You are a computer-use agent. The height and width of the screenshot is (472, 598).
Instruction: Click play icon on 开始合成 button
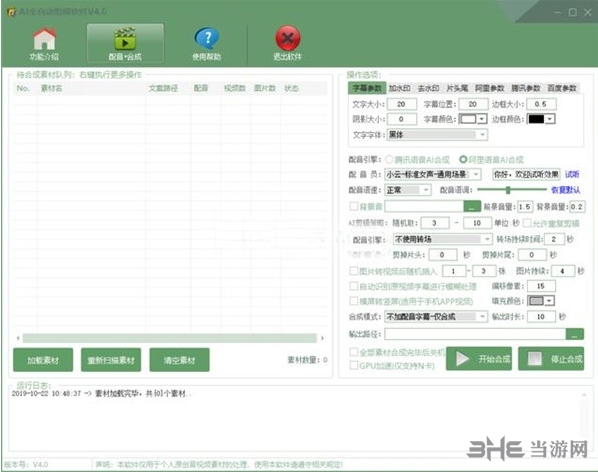462,359
